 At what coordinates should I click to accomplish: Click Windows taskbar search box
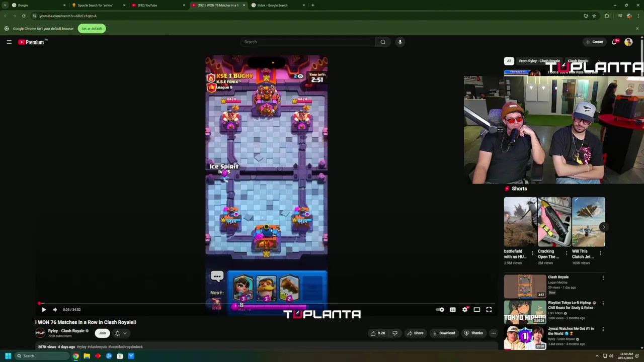pos(42,356)
